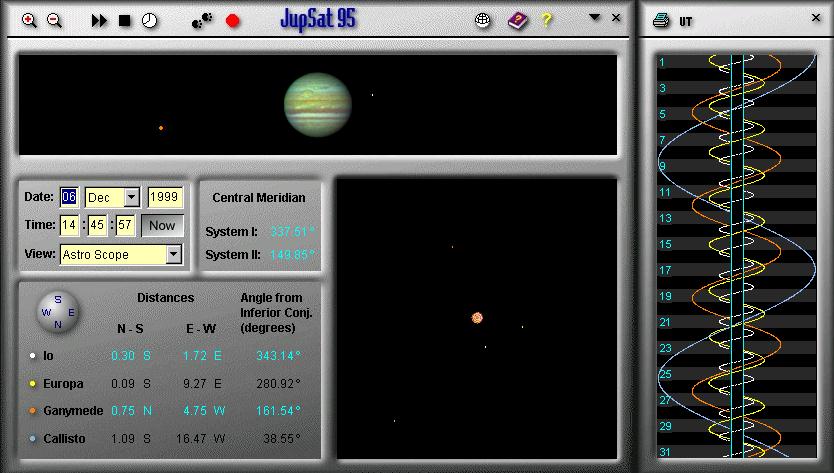Click the orange Ganymede color dot
The image size is (834, 473).
tap(32, 411)
